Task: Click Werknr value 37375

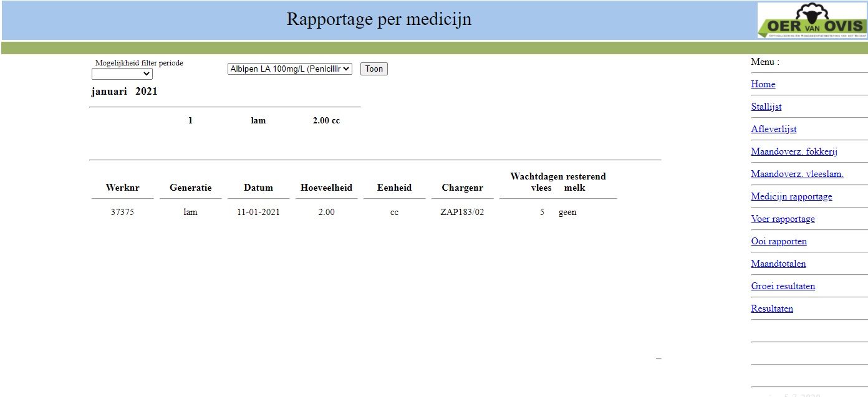Action: 122,212
